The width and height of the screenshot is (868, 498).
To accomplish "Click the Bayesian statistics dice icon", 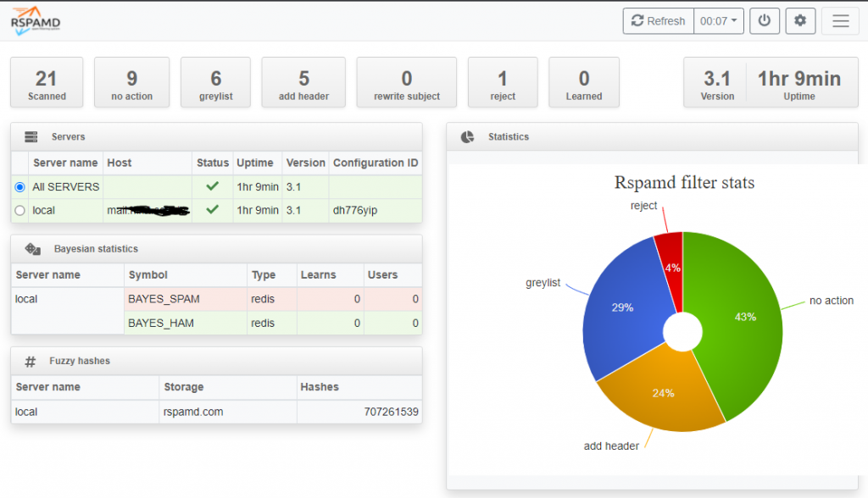I will click(33, 249).
